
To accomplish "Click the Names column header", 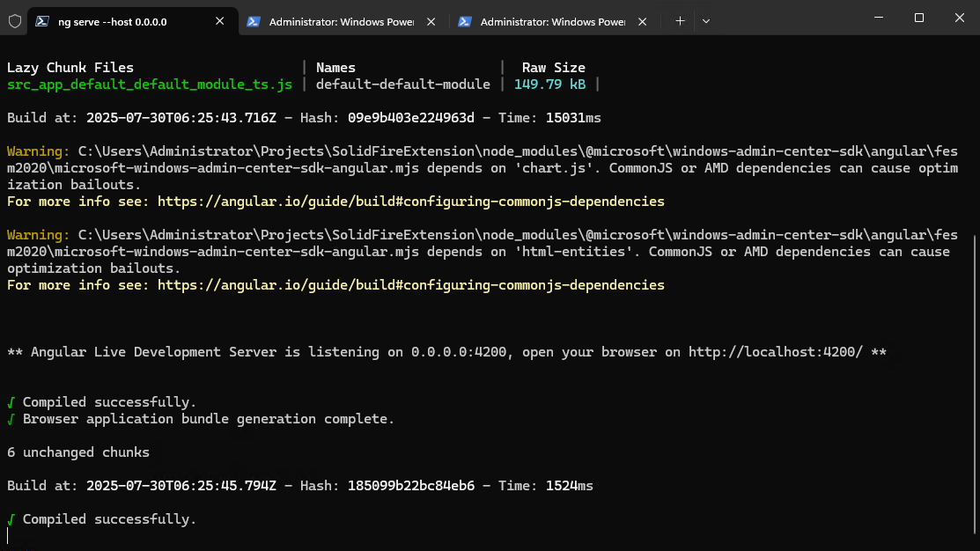I will tap(335, 68).
